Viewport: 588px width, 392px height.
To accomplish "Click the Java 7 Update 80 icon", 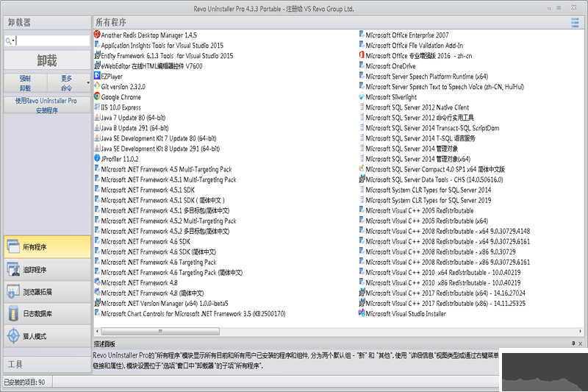I will 97,117.
